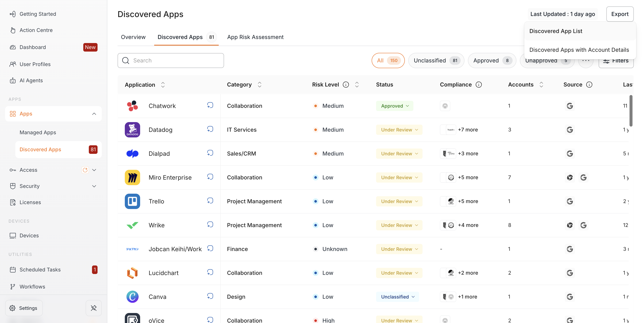
Task: Expand the Security sidebar section
Action: [x=94, y=186]
